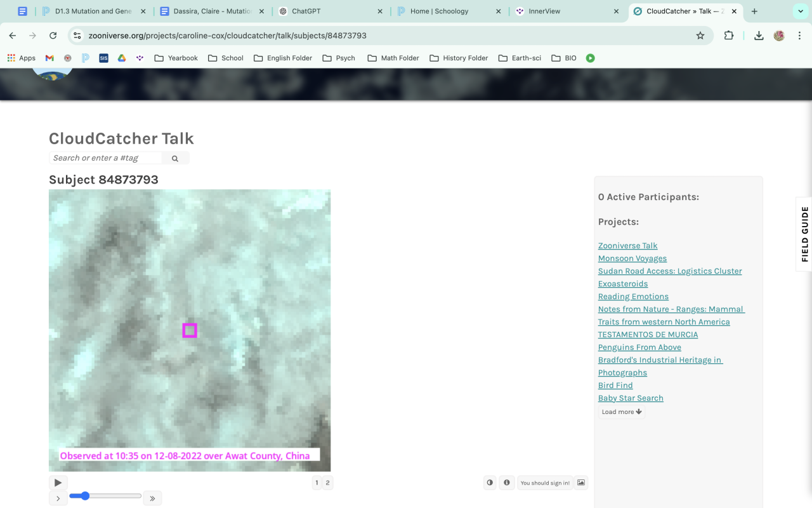Open a new browser tab
Image resolution: width=812 pixels, height=508 pixels.
(755, 11)
